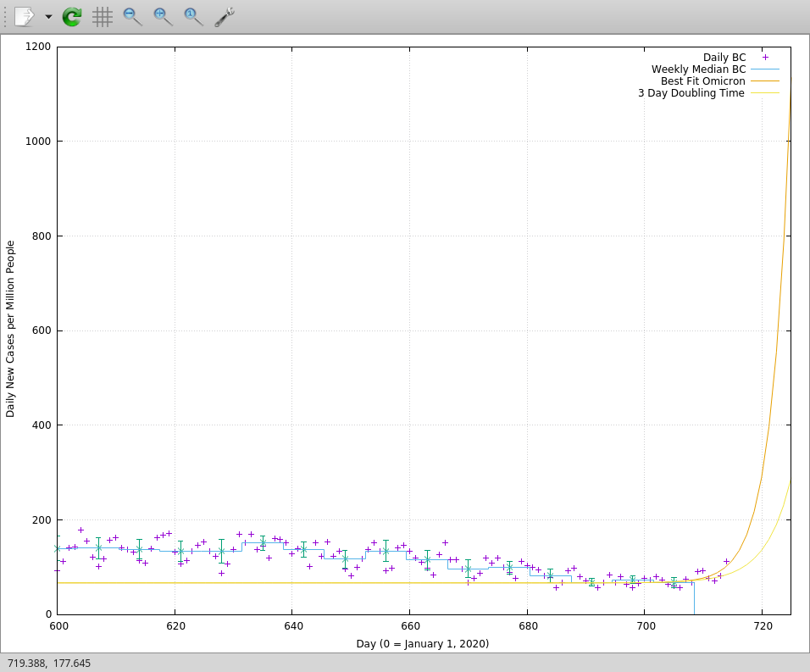Click the purple Daily BC legend marker
Viewport: 810px width, 672px height.
click(x=765, y=58)
